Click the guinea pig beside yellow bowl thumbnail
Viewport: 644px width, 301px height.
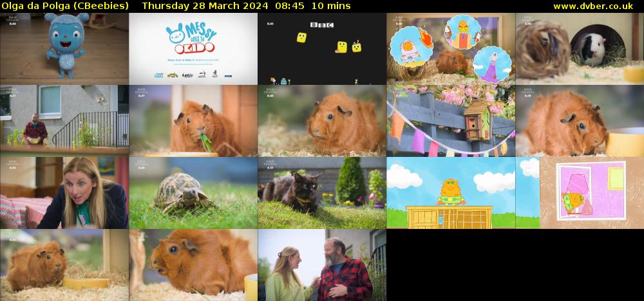tap(580, 120)
